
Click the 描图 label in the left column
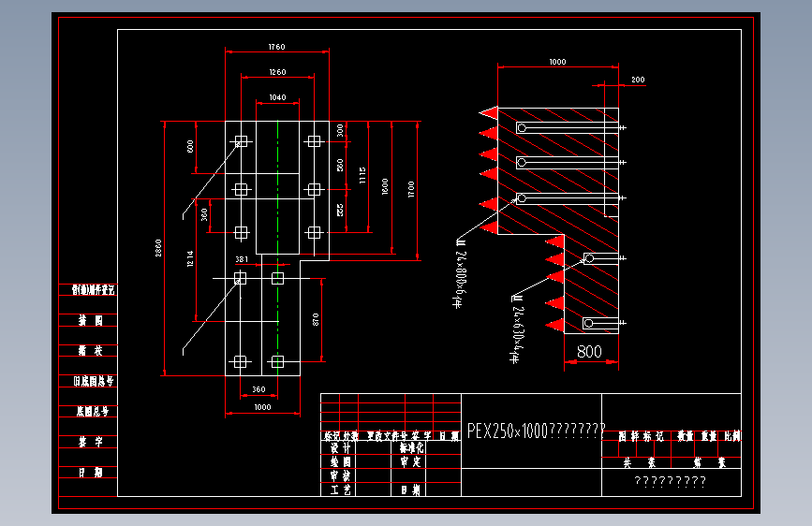pos(91,321)
